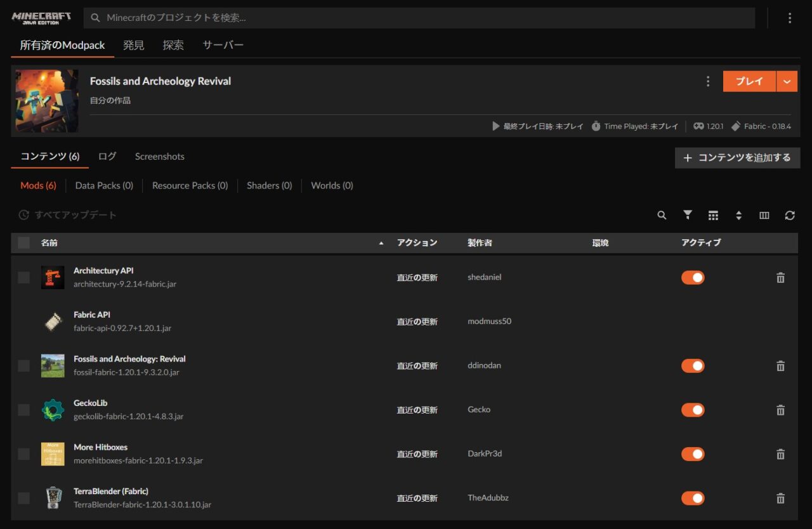Toggle off the More Hitboxes mod
Viewport: 812px width, 529px height.
coord(693,454)
